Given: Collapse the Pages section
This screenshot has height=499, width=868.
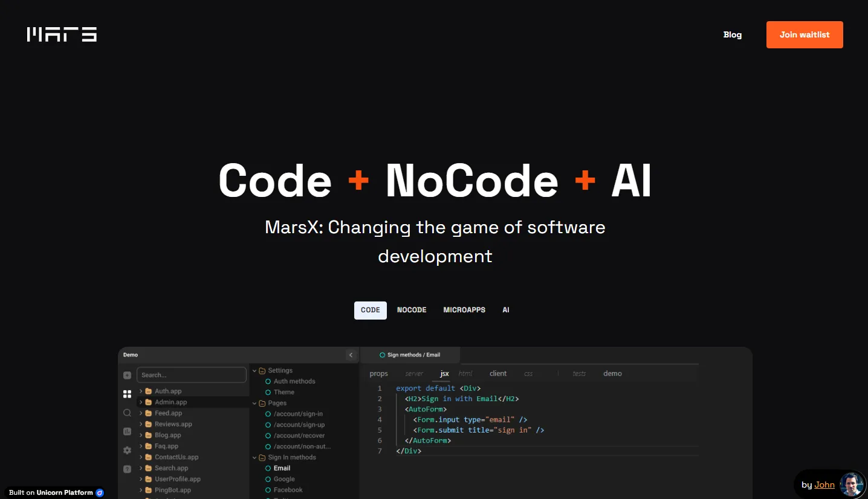Looking at the screenshot, I should pyautogui.click(x=254, y=403).
